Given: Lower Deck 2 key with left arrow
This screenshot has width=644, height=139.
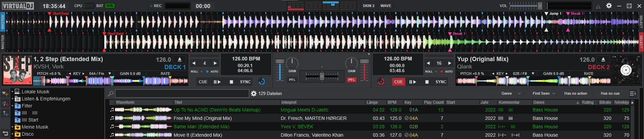Looking at the screenshot, I should coord(493,74).
